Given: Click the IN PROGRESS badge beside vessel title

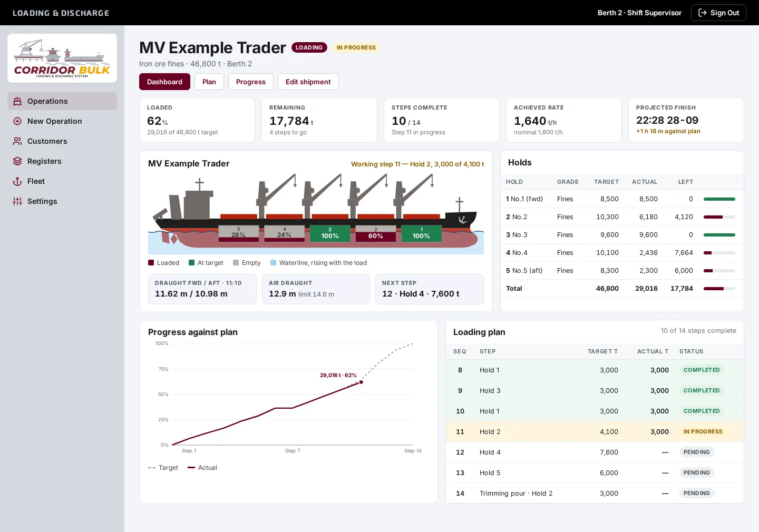Looking at the screenshot, I should point(356,47).
